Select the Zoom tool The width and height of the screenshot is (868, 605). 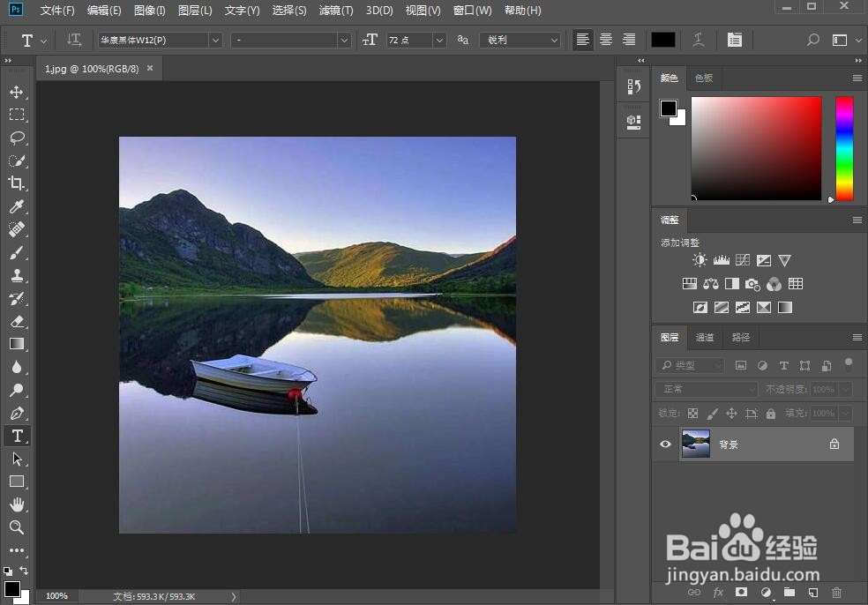pyautogui.click(x=17, y=527)
